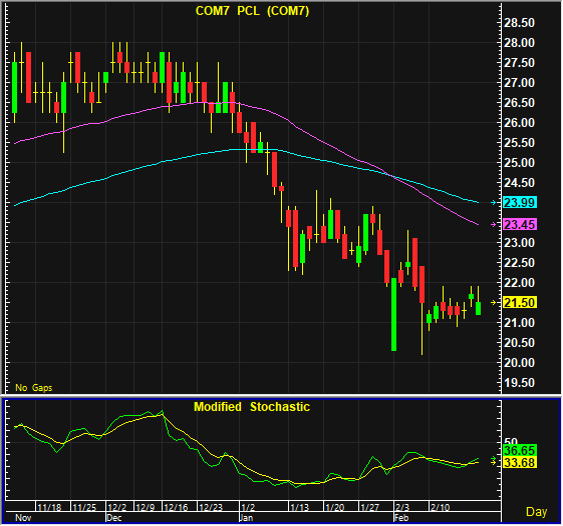563x526 pixels.
Task: Click the Modified Stochastic indicator title
Action: pos(252,407)
